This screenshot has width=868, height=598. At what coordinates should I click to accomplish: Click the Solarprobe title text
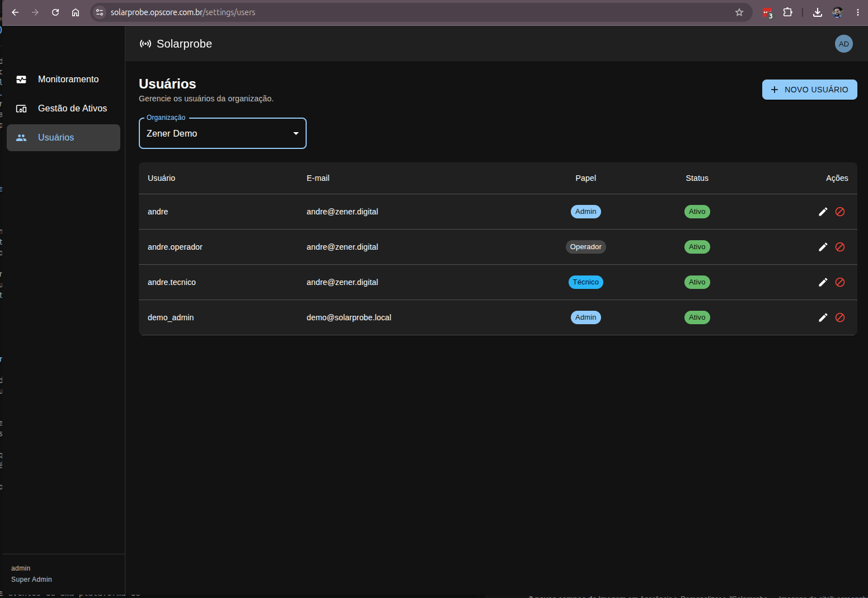(x=184, y=44)
